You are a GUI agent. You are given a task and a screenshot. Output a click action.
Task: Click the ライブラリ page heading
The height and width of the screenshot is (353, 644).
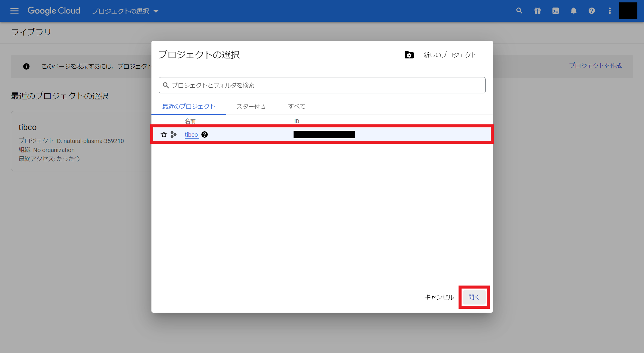[x=31, y=32]
